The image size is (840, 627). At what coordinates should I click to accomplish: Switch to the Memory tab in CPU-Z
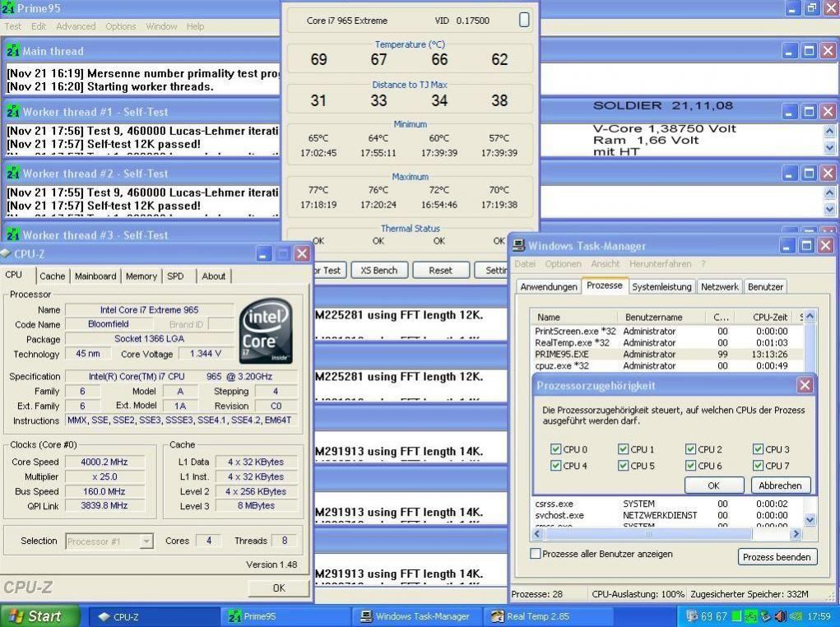click(142, 276)
